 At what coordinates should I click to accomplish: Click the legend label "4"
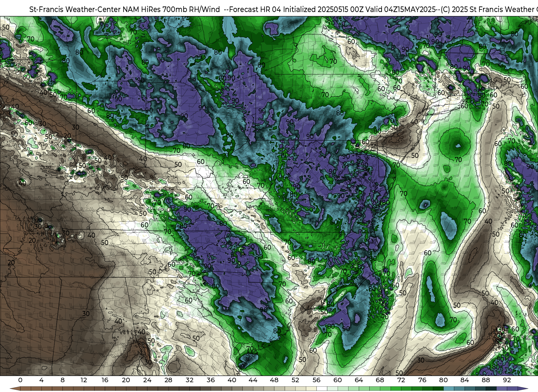coord(41,380)
